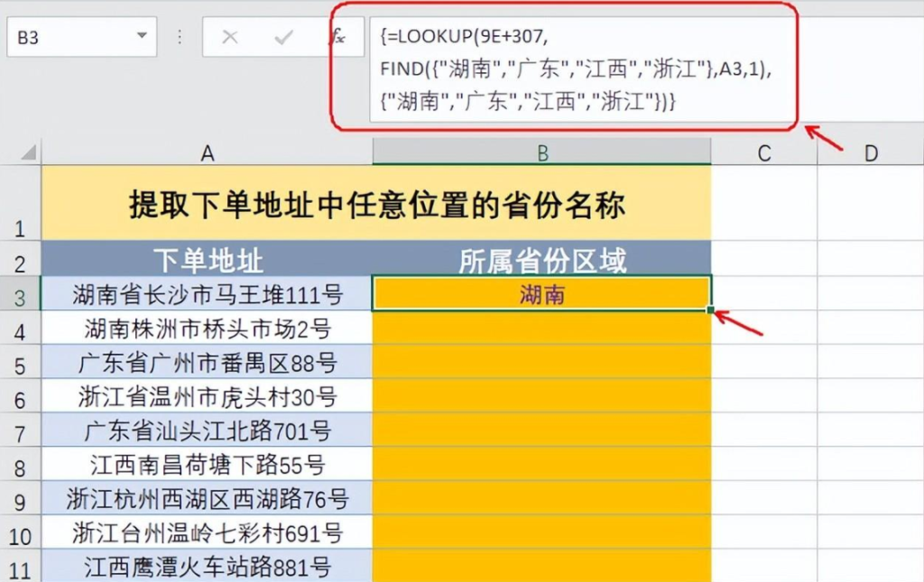The image size is (924, 582).
Task: Click the title cell 提取下单地址中任意位置的省份名称
Action: (376, 203)
